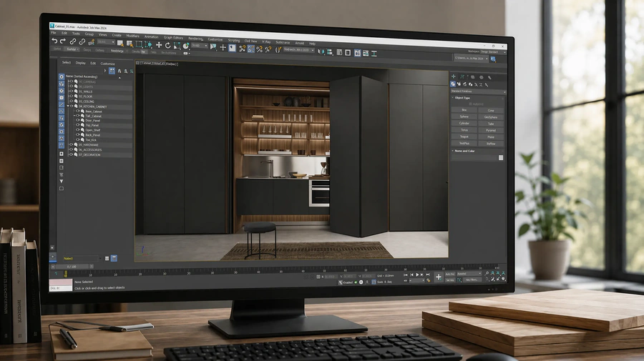Hide the Open_Shelf object via its eye
Viewport: 644px width, 361px height.
[77, 130]
